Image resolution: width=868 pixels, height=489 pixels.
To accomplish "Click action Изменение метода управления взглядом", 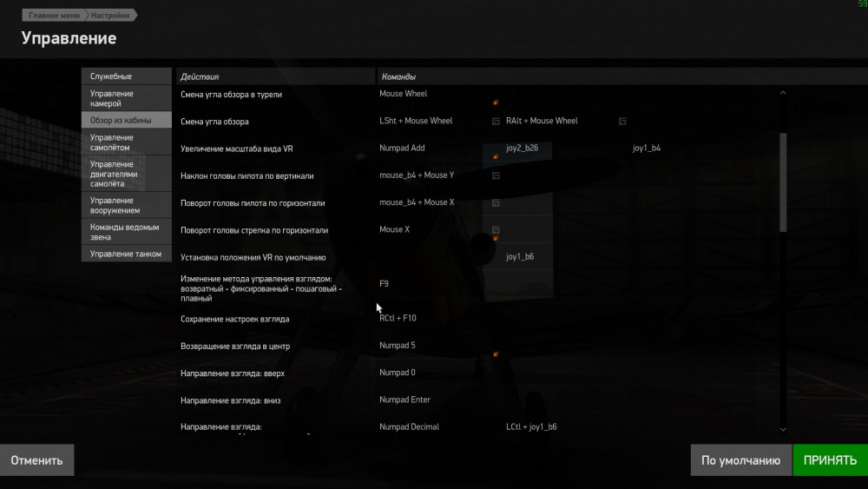I will [x=261, y=288].
